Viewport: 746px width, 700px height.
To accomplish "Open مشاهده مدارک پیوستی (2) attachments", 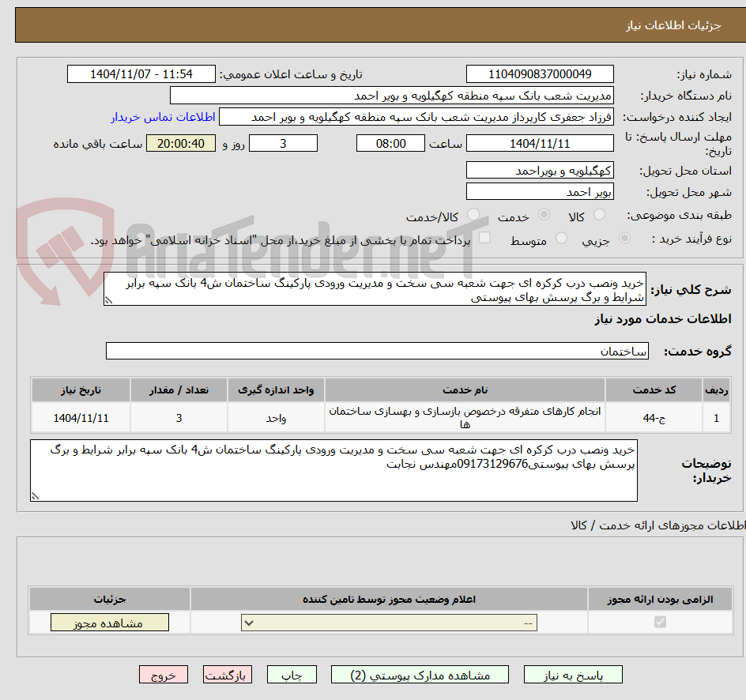I will [420, 674].
